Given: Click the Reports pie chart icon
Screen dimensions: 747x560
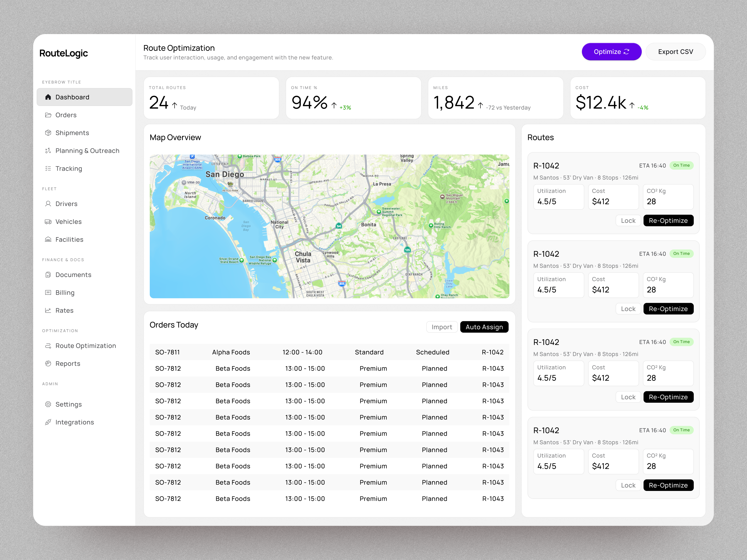Looking at the screenshot, I should 48,364.
